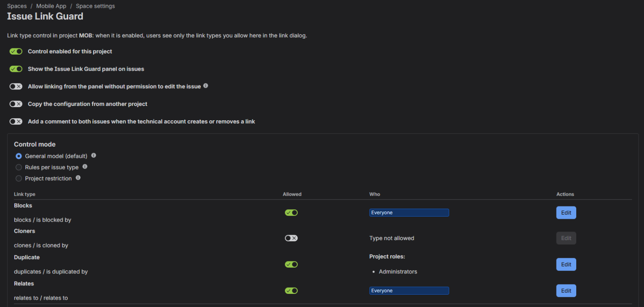Click the Cloners link type name

tap(25, 231)
